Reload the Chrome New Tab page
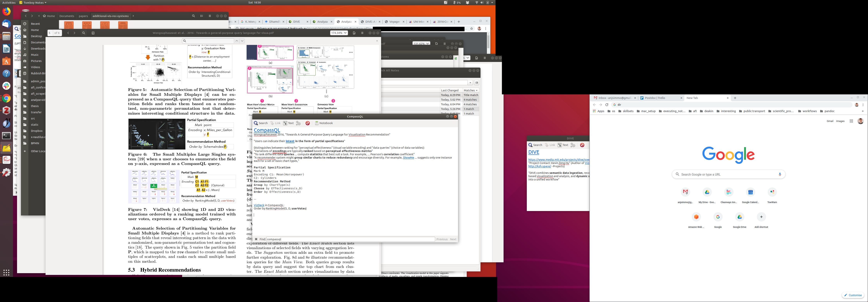This screenshot has width=868, height=302. click(607, 105)
